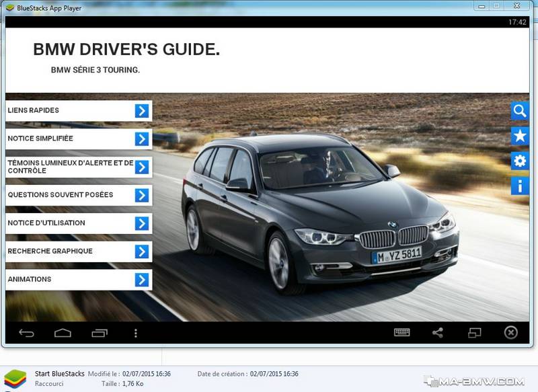Open three-dot overflow menu

click(x=136, y=333)
